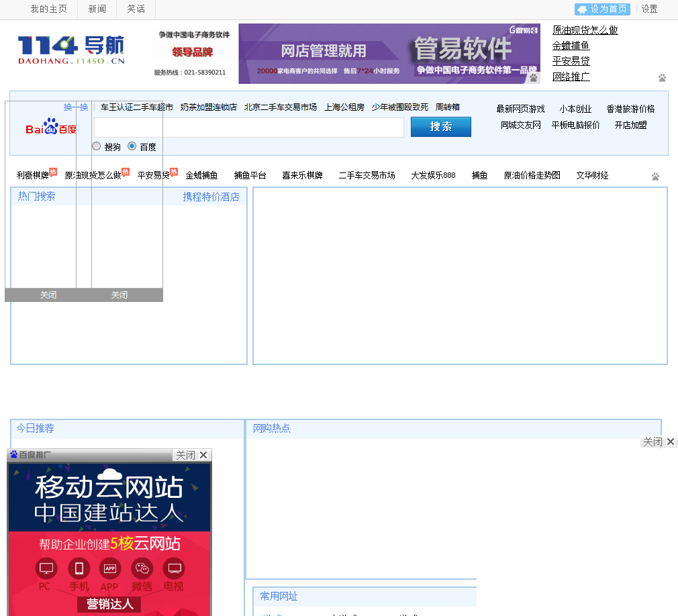
Task: Open 香港旅游价格 link
Action: pos(630,109)
